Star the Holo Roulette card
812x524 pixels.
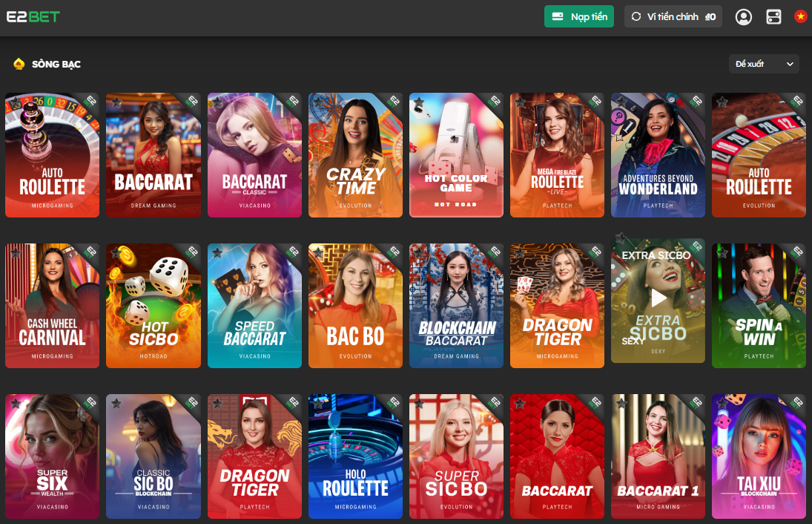tap(318, 404)
